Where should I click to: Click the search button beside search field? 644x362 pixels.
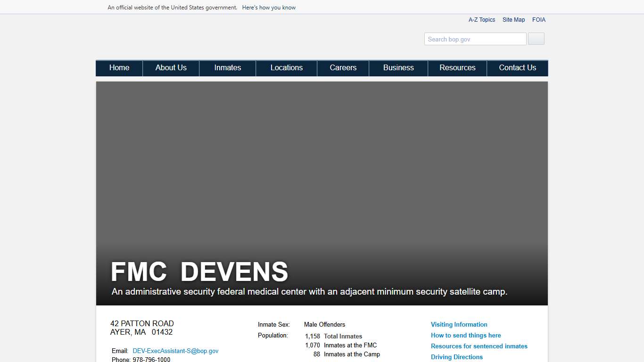click(x=536, y=39)
